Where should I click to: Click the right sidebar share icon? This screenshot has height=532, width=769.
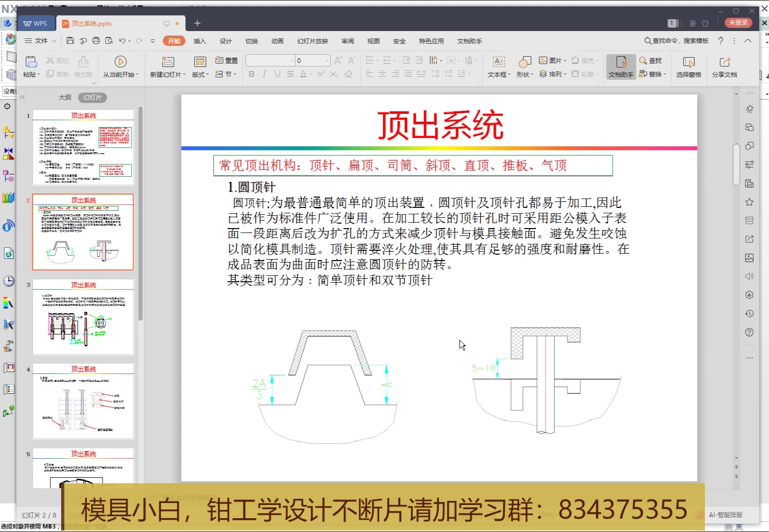749,239
